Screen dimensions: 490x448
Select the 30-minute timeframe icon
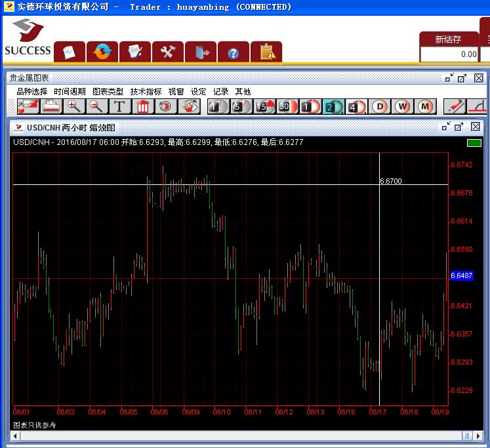pos(287,107)
